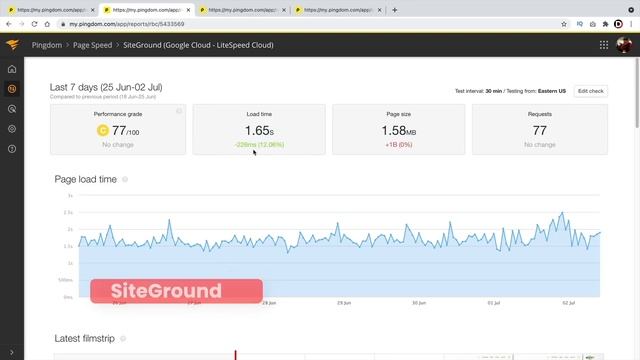Click the -226ms (12.06%) change text
Image resolution: width=640 pixels, height=360 pixels.
click(259, 144)
